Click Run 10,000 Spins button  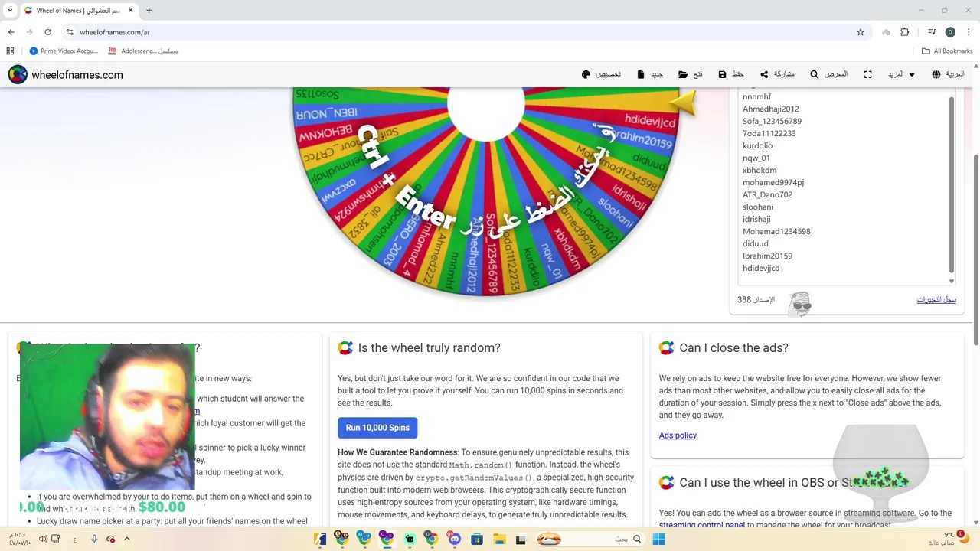pyautogui.click(x=377, y=428)
